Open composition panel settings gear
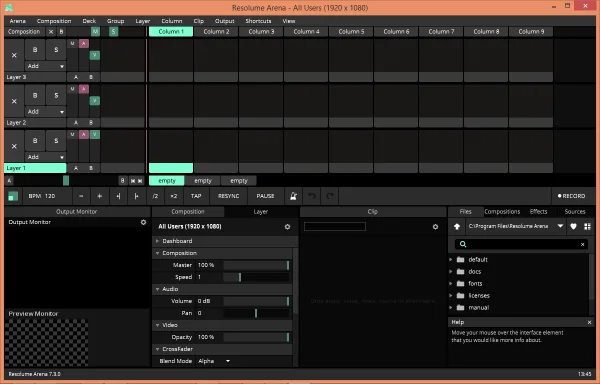The width and height of the screenshot is (600, 384). [287, 227]
